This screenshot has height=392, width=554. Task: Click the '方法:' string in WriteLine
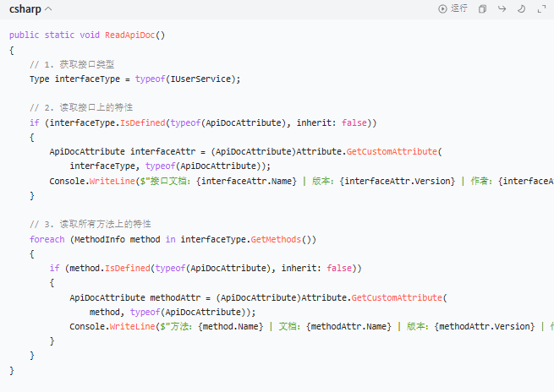point(188,326)
